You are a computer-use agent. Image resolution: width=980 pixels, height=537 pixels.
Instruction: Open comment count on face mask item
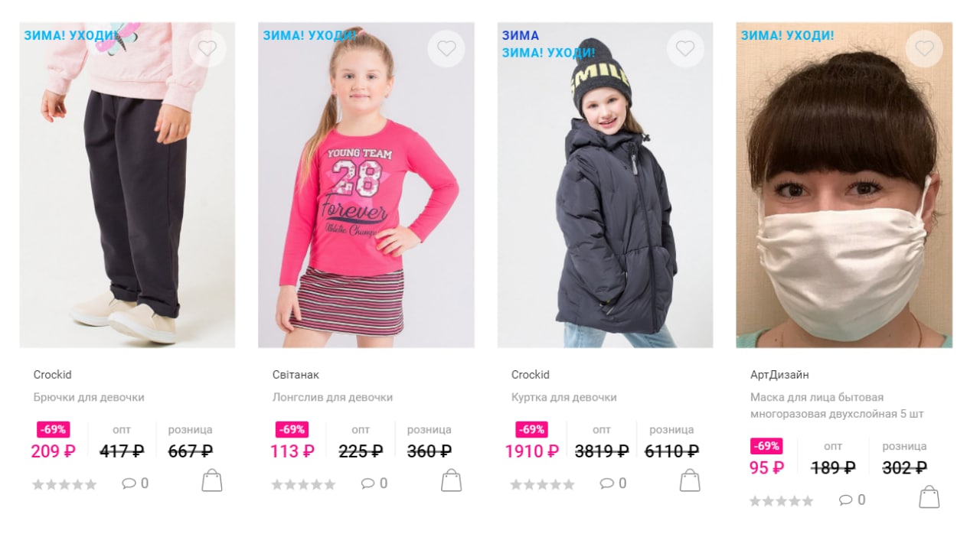852,500
